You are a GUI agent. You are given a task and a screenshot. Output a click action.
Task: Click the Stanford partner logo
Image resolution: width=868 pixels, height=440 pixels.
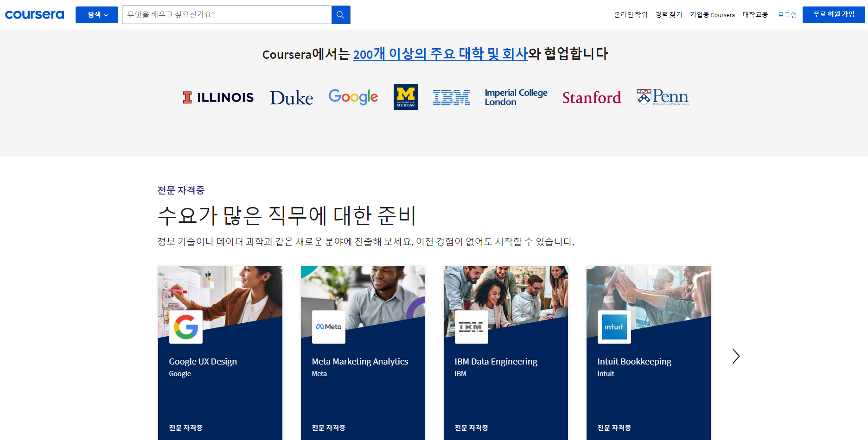coord(592,98)
